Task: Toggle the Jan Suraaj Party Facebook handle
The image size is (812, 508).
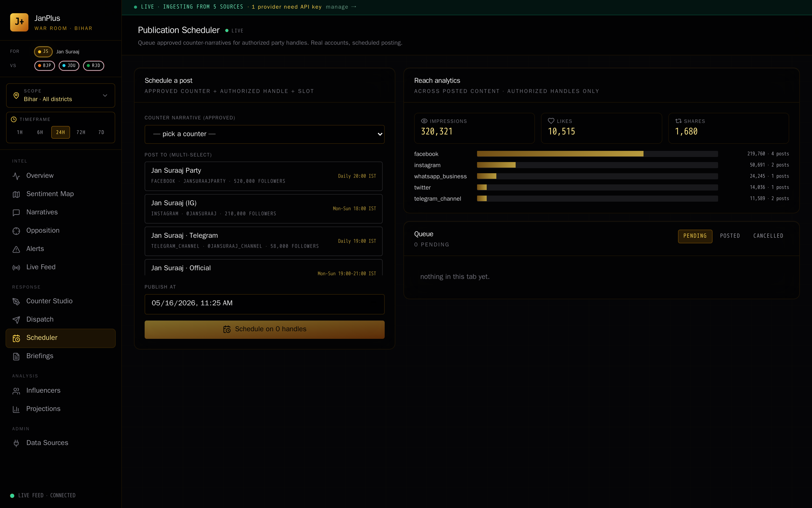Action: click(x=263, y=176)
